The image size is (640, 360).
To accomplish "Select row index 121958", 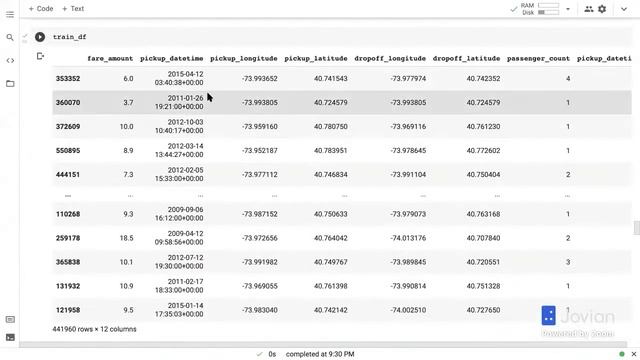I will tap(68, 310).
